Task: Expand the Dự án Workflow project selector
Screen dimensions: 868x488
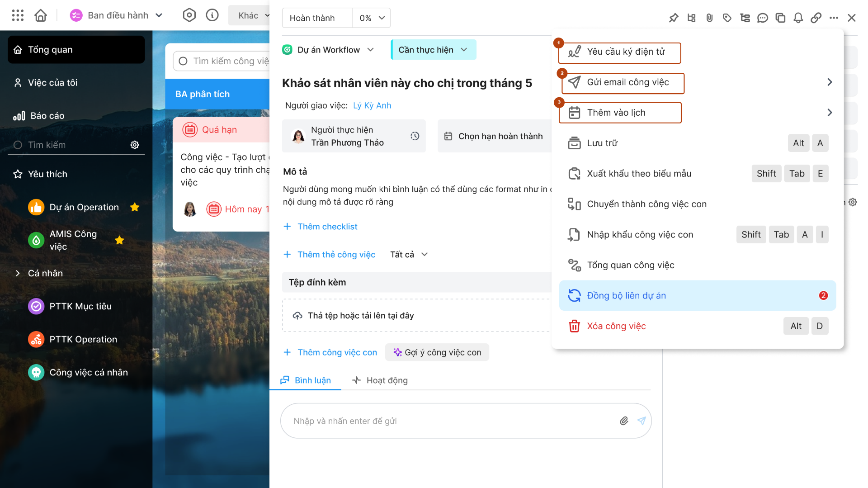Action: tap(329, 50)
